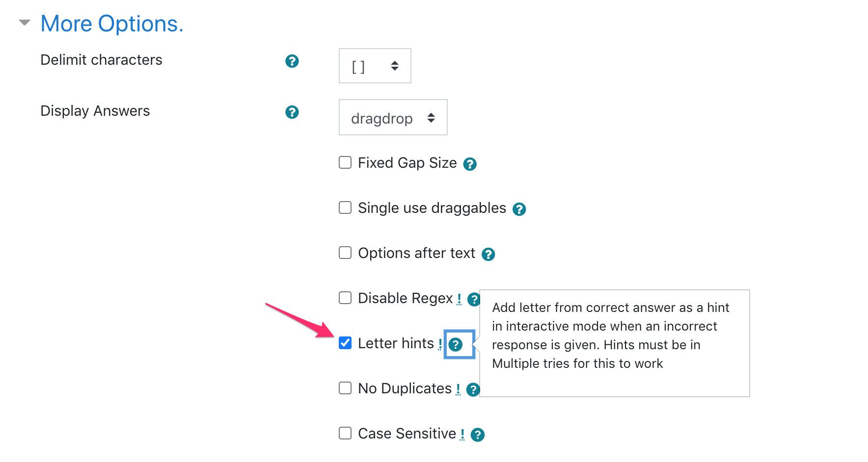
Task: Check the Single use draggables option
Action: tap(345, 207)
